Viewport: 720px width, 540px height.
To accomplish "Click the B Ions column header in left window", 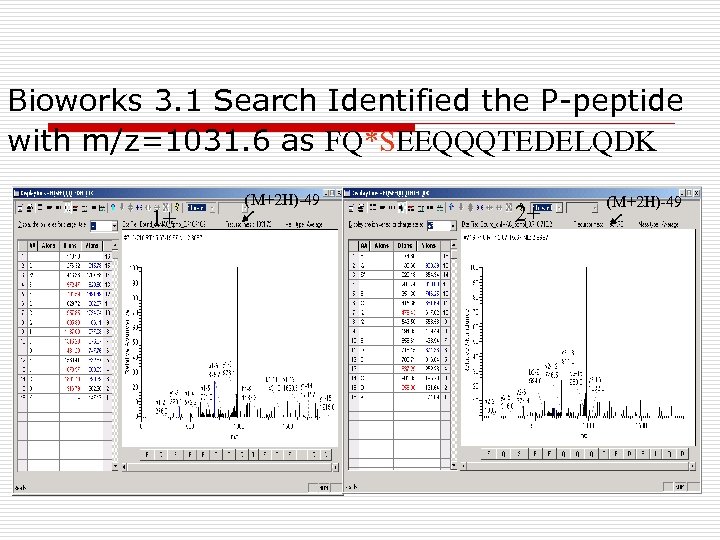I will point(70,246).
